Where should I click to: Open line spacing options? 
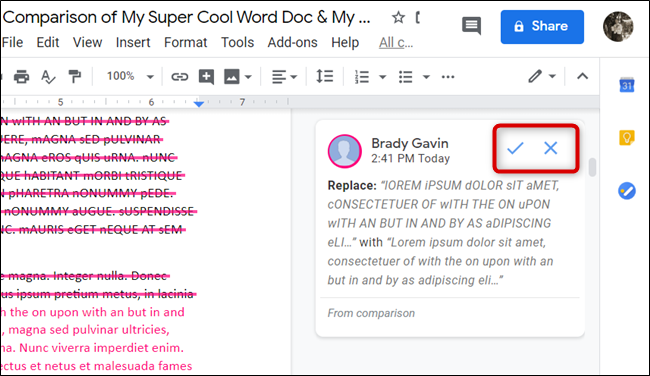point(325,76)
